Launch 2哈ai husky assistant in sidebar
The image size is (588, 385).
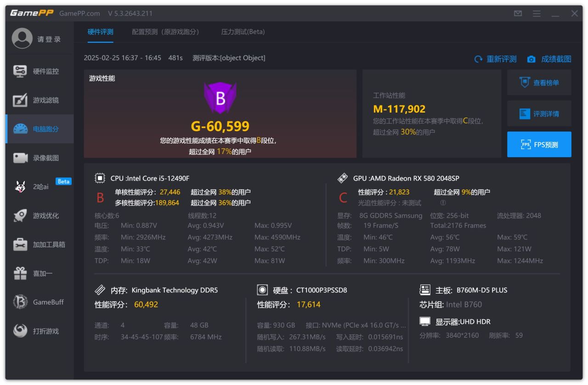pyautogui.click(x=40, y=187)
